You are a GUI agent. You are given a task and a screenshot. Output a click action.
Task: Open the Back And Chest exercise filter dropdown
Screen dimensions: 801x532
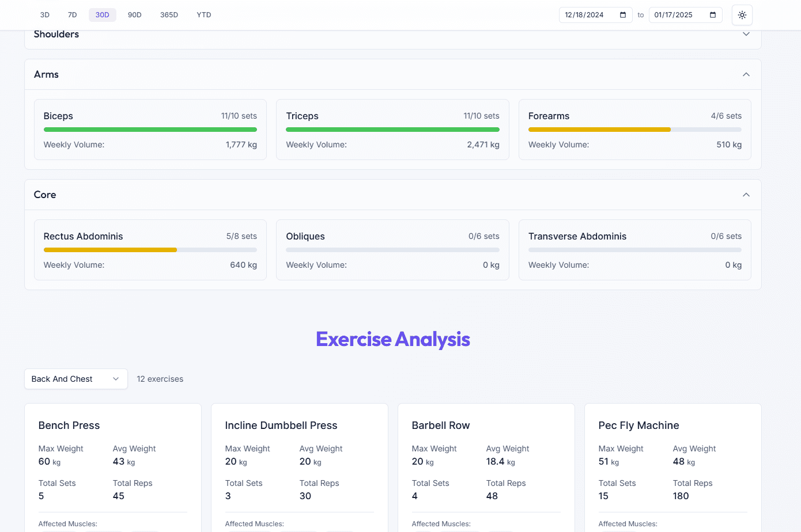(75, 379)
